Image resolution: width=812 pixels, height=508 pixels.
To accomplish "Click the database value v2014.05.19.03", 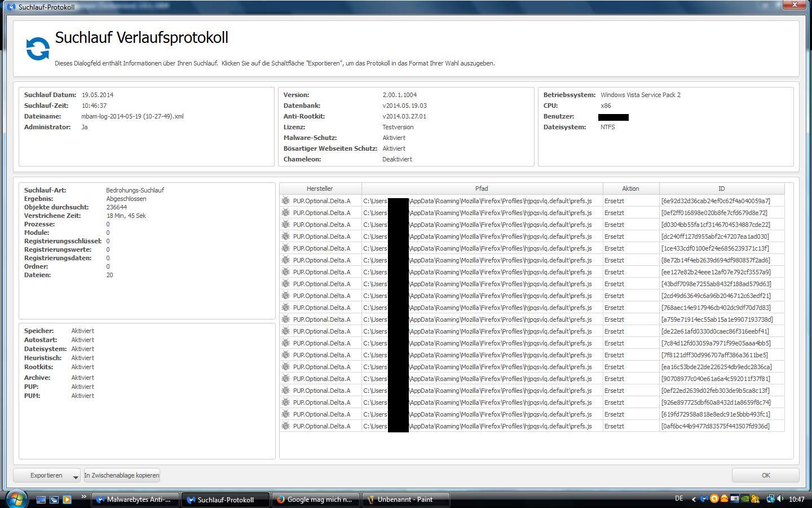I will 404,106.
